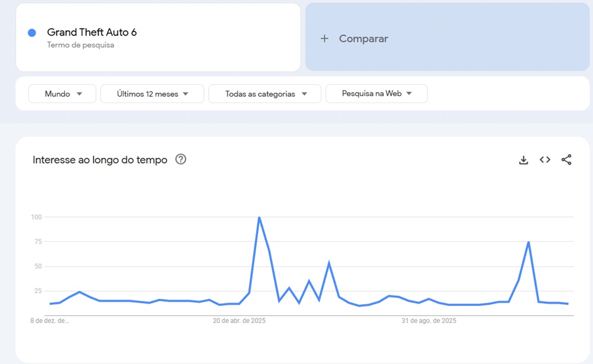Select the 'Grand Theft Auto 6' search term card
The height and width of the screenshot is (364, 593).
tap(158, 37)
